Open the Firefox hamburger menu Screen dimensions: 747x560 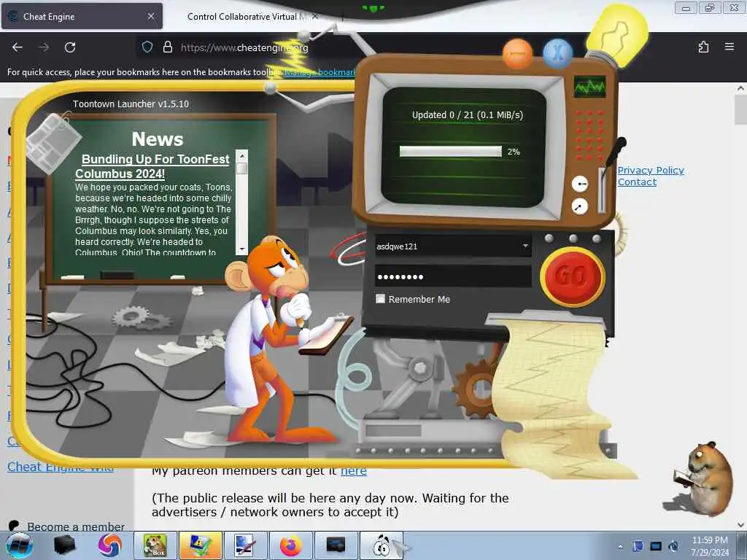click(729, 47)
